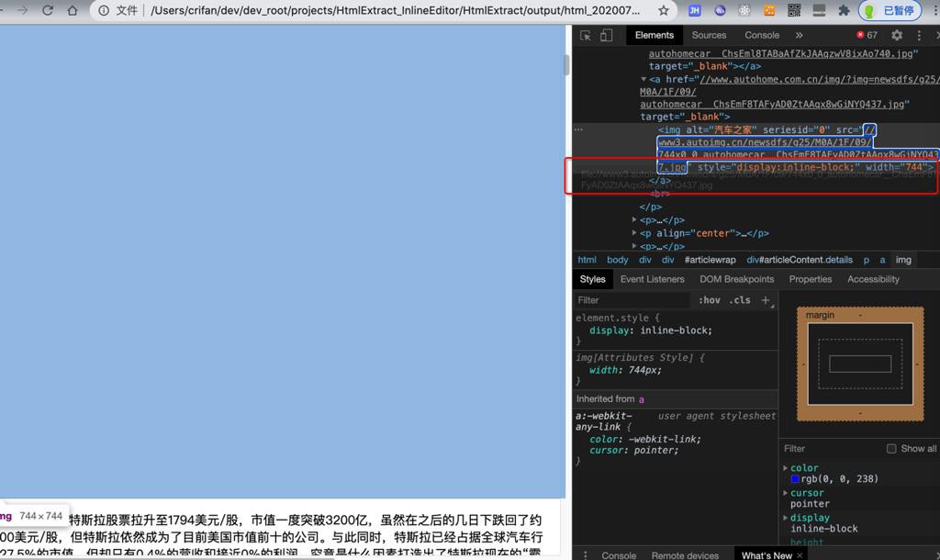Viewport: 940px width, 560px height.
Task: Click the img src URL link
Action: 799,148
